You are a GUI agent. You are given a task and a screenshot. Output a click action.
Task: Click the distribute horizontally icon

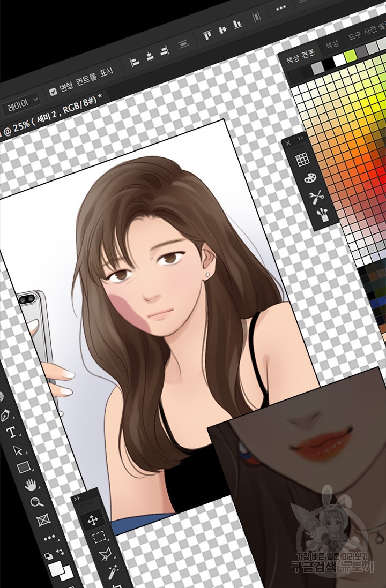[x=256, y=17]
